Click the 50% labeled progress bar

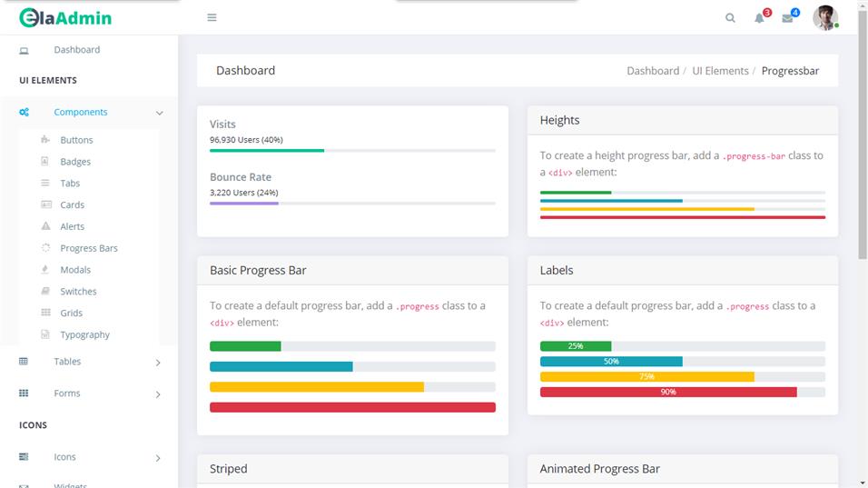[x=611, y=362]
